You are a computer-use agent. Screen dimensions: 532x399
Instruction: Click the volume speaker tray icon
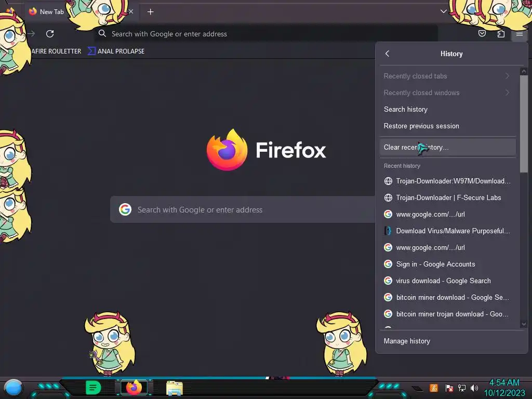click(x=474, y=388)
